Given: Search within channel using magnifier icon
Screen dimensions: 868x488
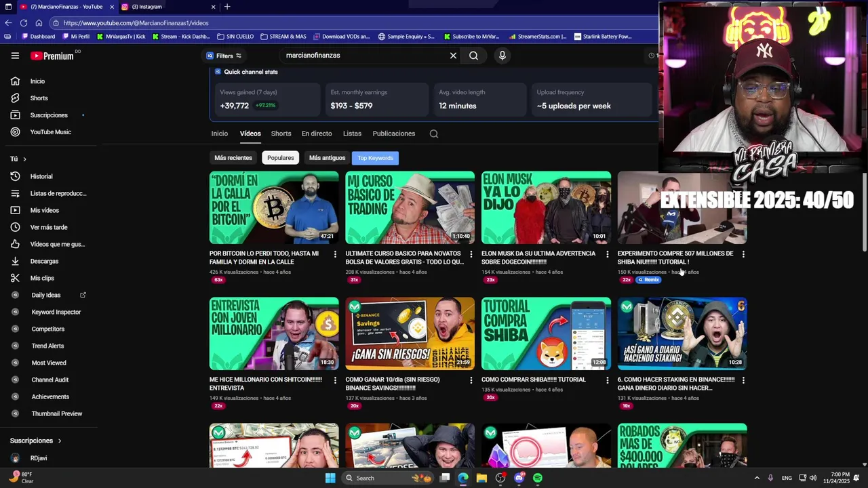Looking at the screenshot, I should [x=434, y=134].
